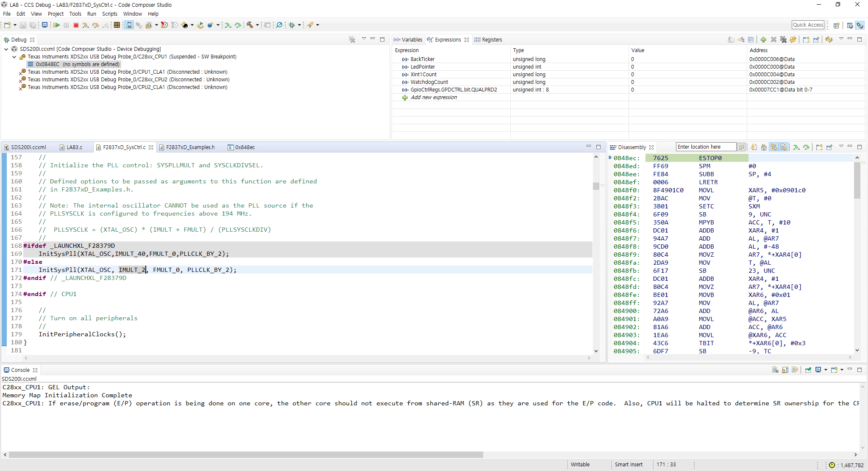Click the console horizontal scrollbar

pyautogui.click(x=246, y=455)
